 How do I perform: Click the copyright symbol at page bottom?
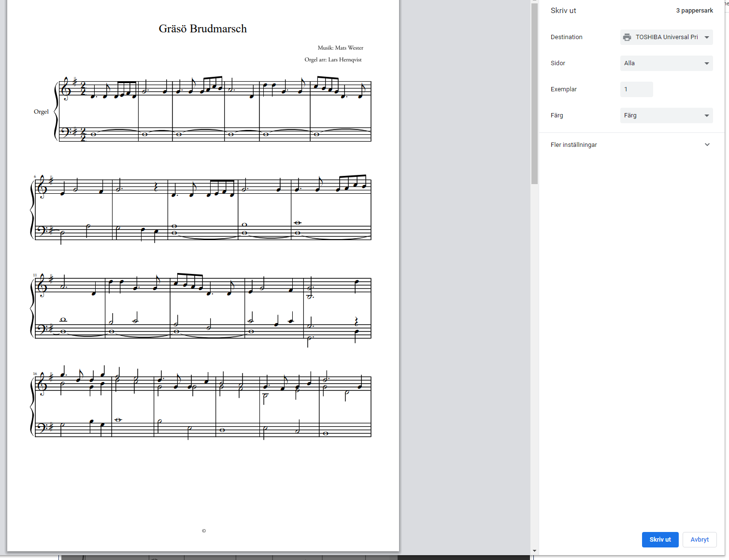[204, 531]
